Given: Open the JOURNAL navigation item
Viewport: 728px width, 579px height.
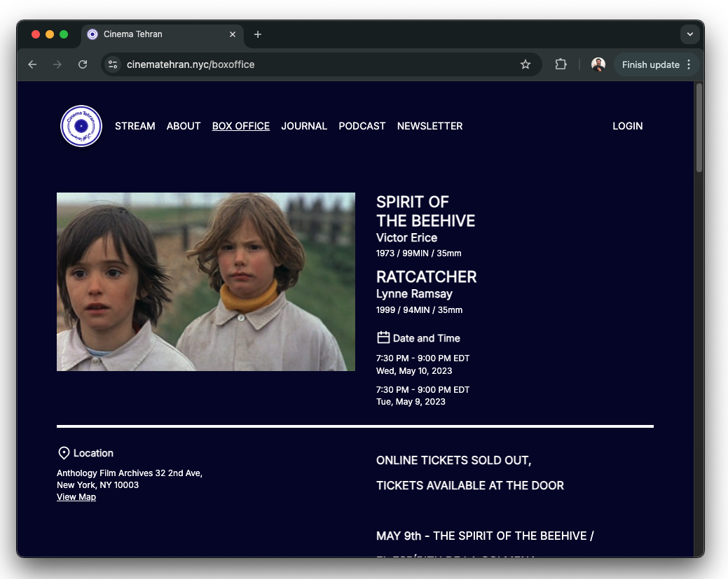Looking at the screenshot, I should click(x=304, y=126).
